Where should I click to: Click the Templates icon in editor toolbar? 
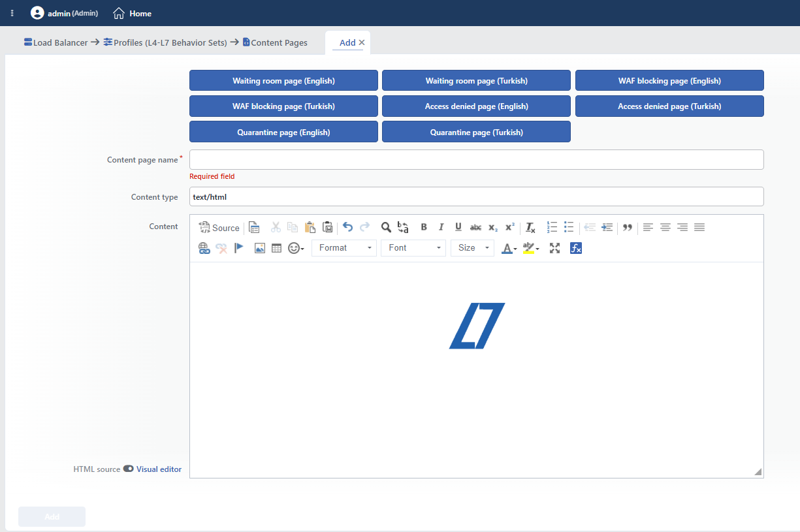[x=255, y=228]
